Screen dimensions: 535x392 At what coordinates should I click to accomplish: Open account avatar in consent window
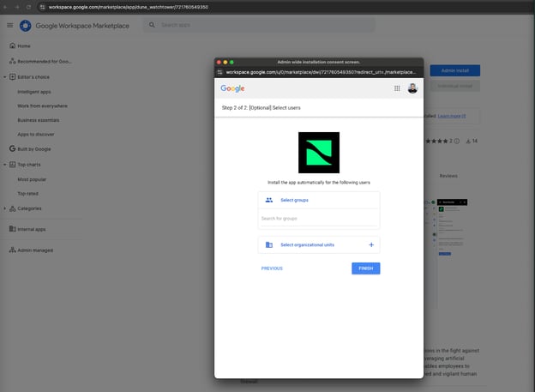412,88
